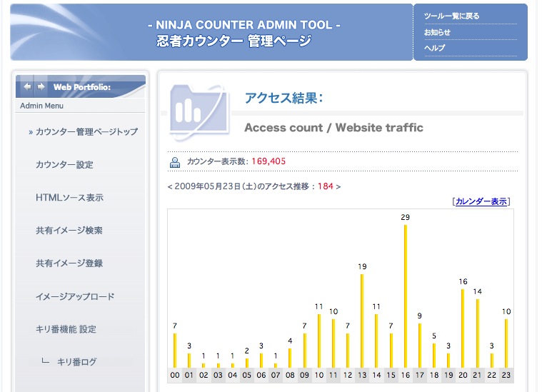Viewport: 542px width, 392px height.
Task: Click the right arrow icon beside Web Portfolio
Action: [41, 87]
